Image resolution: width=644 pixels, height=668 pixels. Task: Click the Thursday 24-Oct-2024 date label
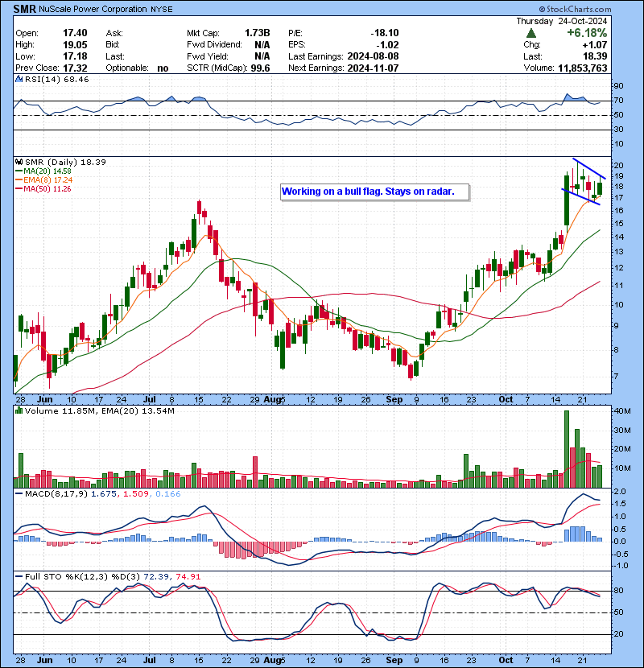tap(562, 21)
